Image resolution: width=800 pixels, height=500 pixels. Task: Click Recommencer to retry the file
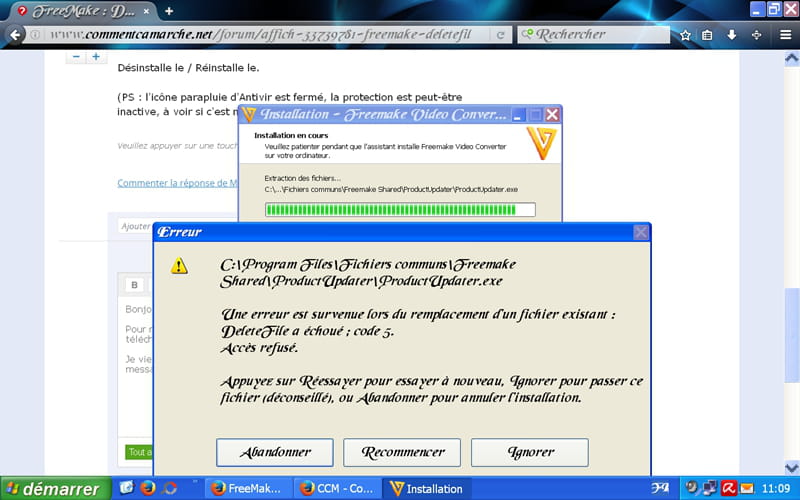(x=402, y=453)
